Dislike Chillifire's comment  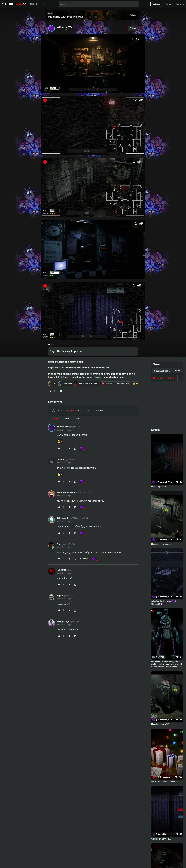click(x=70, y=481)
